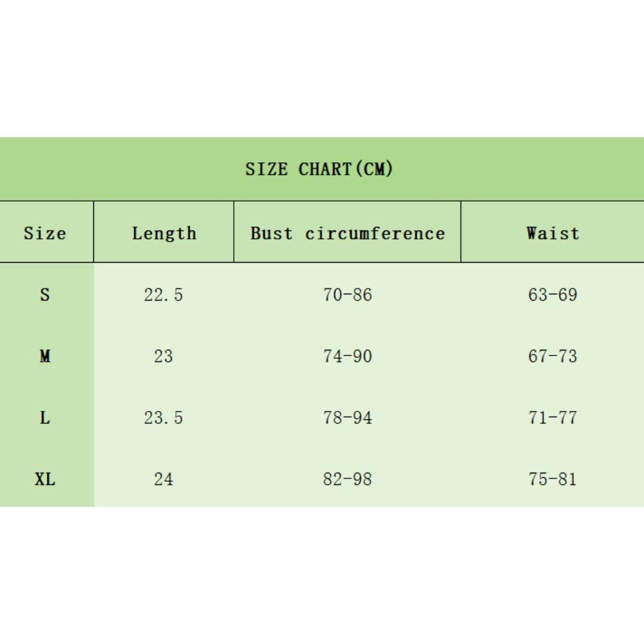
Task: Select the Bust circumference header
Action: point(348,233)
